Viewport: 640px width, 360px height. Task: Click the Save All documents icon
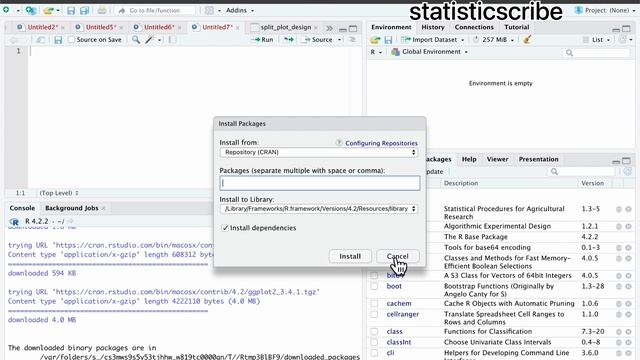click(x=84, y=10)
